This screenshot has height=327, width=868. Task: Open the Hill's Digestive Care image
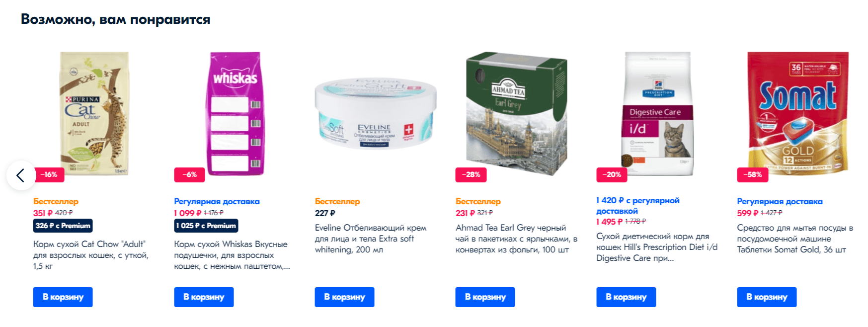point(658,113)
